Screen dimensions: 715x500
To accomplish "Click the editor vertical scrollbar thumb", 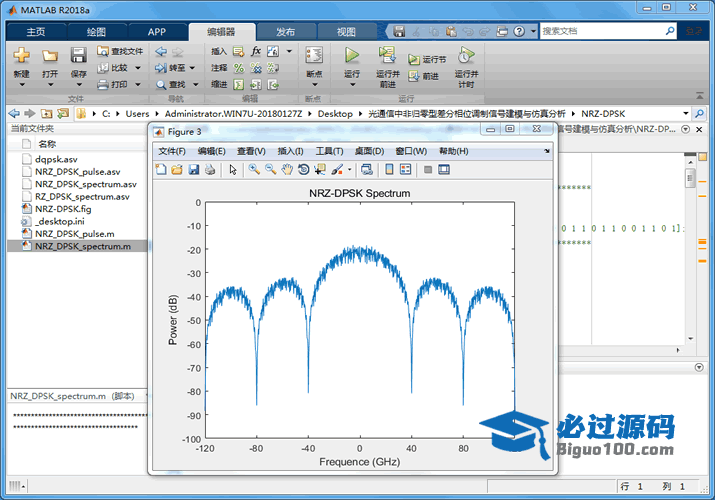I will (690, 177).
